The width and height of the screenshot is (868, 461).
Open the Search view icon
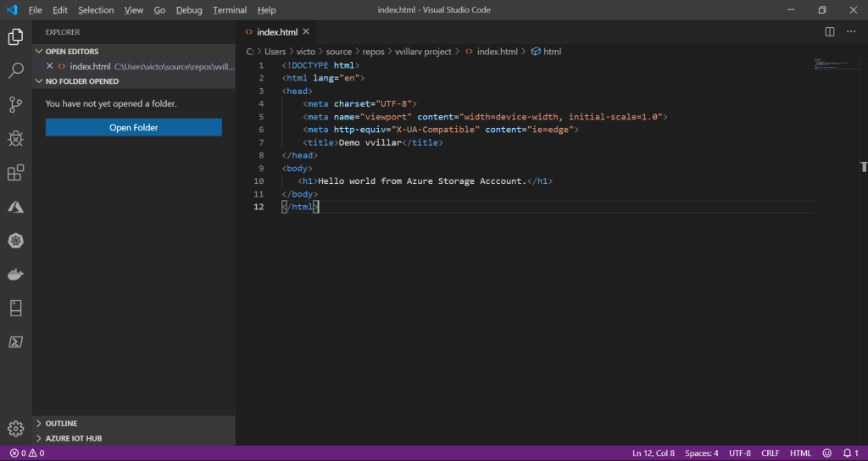pos(15,70)
